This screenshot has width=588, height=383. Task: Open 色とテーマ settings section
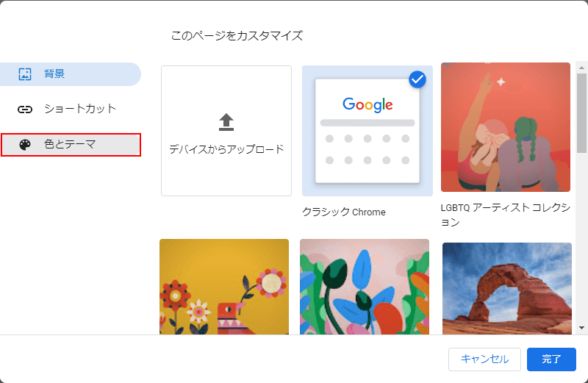[71, 145]
